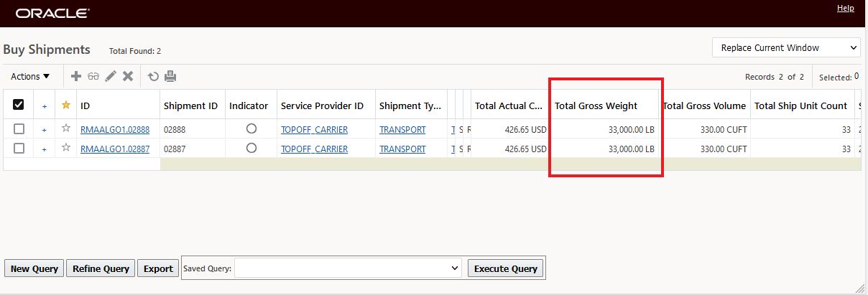Star shipment RMAALGO1.02888 as favorite
The width and height of the screenshot is (868, 295).
66,129
